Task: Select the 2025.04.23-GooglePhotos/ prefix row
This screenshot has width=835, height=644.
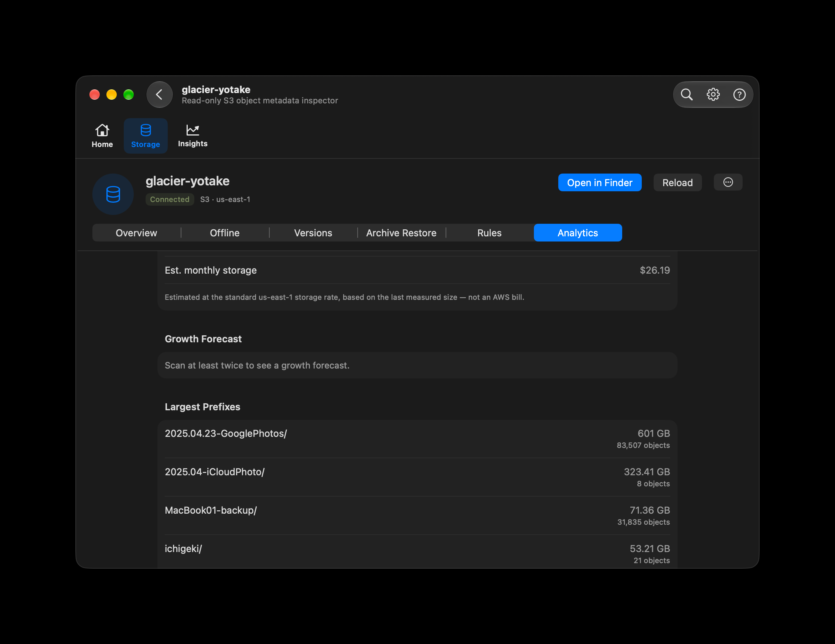Action: 417,439
